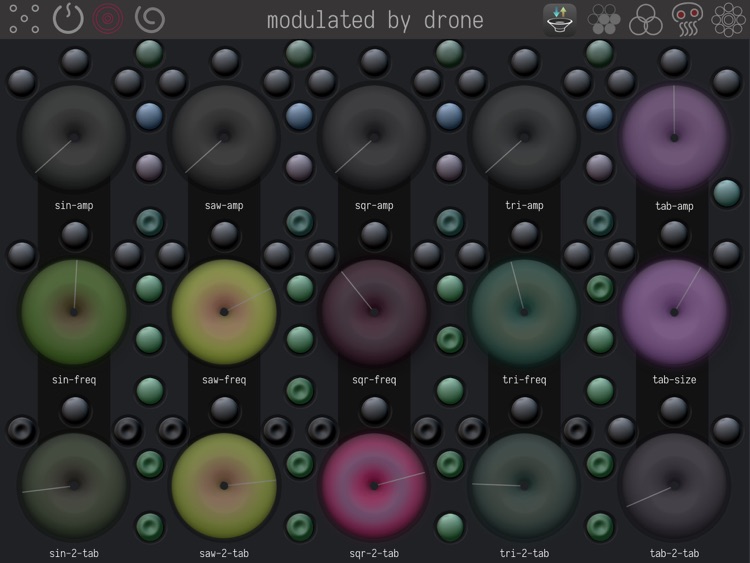Viewport: 750px width, 563px height.
Task: Click the dark green tri-2-tab knob
Action: tap(524, 486)
